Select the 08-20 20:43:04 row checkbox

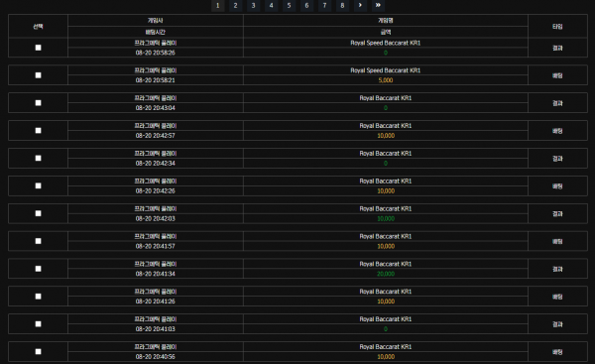tap(38, 103)
